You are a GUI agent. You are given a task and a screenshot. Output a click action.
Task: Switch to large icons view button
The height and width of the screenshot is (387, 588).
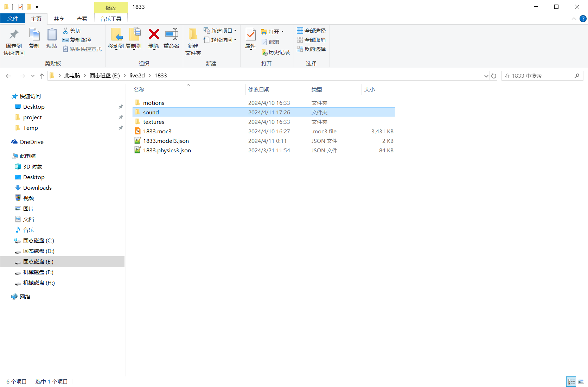581,381
